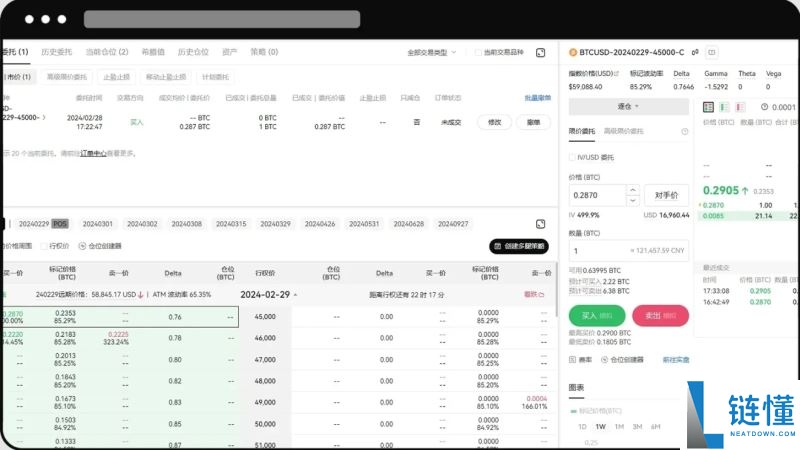The width and height of the screenshot is (800, 450).
Task: Select 1M chart range
Action: (619, 427)
